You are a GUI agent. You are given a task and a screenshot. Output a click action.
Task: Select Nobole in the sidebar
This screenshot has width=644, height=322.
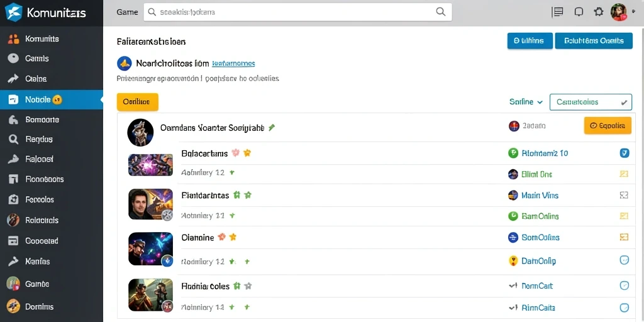pos(52,99)
